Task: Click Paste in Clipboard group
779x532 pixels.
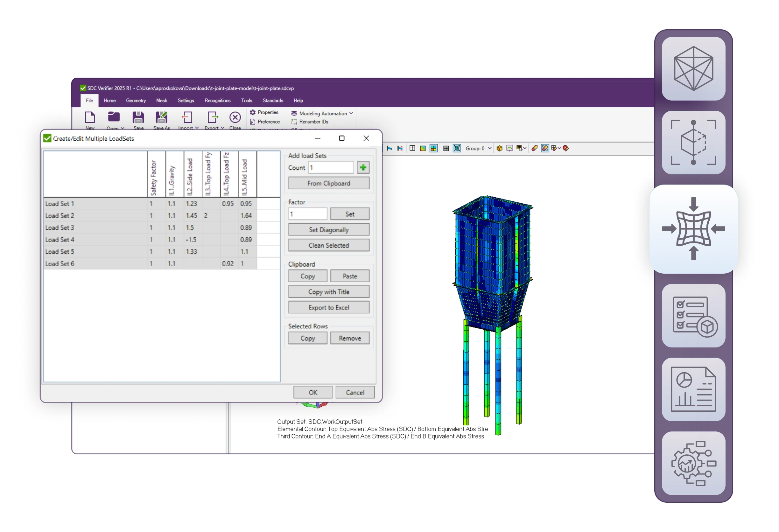Action: 350,276
